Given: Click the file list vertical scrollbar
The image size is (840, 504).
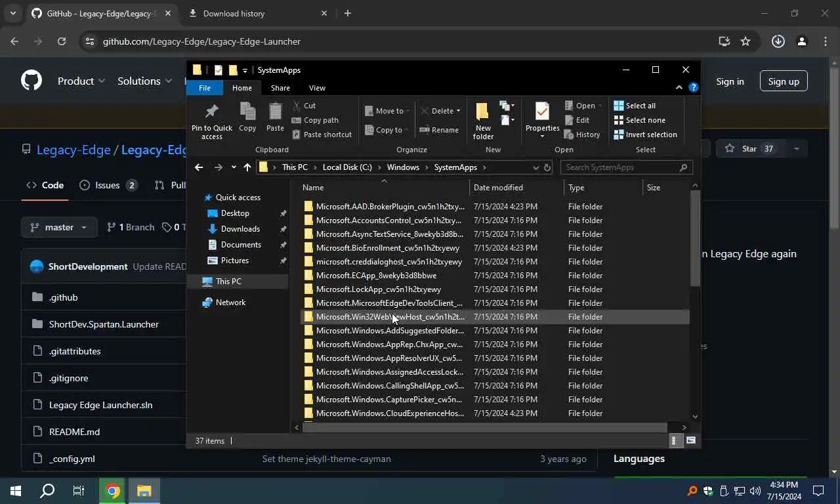Looking at the screenshot, I should tap(695, 240).
